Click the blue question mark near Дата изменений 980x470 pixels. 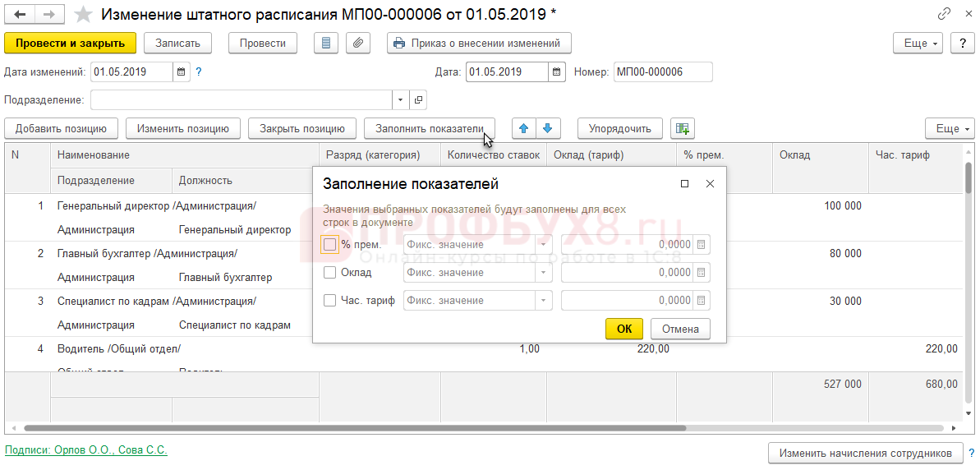[199, 71]
